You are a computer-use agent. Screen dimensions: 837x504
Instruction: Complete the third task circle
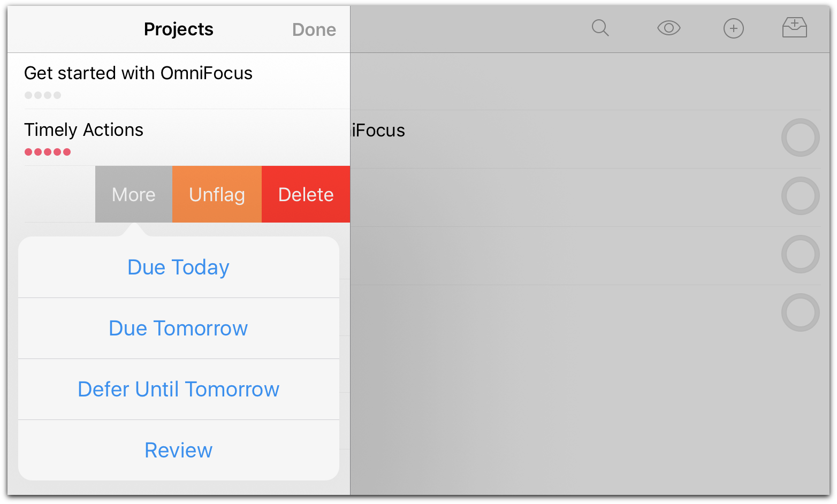(800, 254)
